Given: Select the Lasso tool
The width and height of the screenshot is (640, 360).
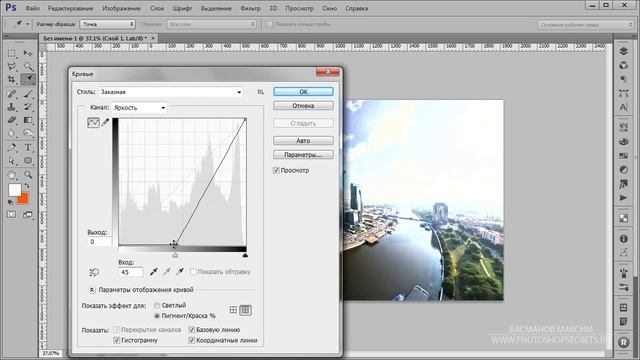Looking at the screenshot, I should coord(12,66).
